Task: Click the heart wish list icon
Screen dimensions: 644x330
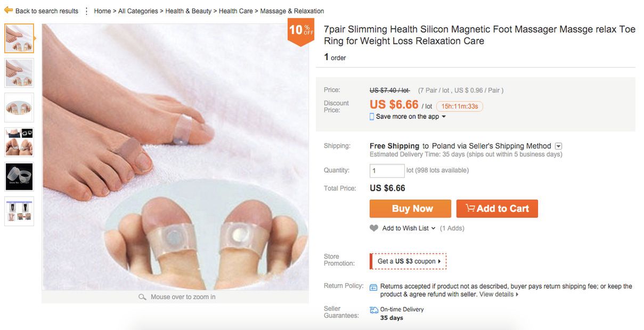Action: (374, 228)
